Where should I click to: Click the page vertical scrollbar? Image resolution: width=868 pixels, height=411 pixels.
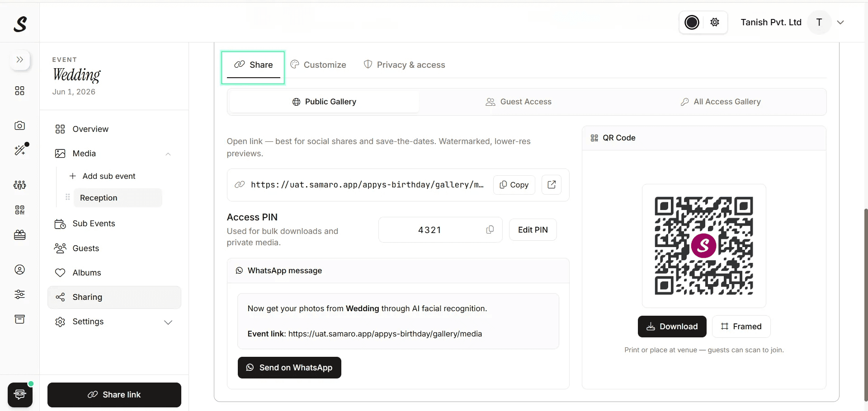coord(865,305)
